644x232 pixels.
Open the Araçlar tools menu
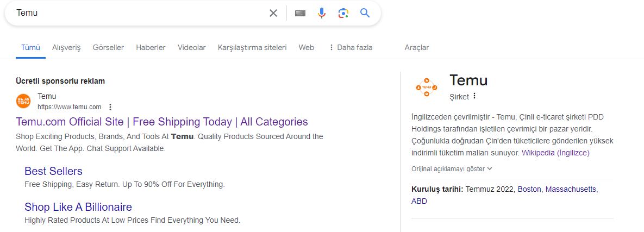(416, 47)
